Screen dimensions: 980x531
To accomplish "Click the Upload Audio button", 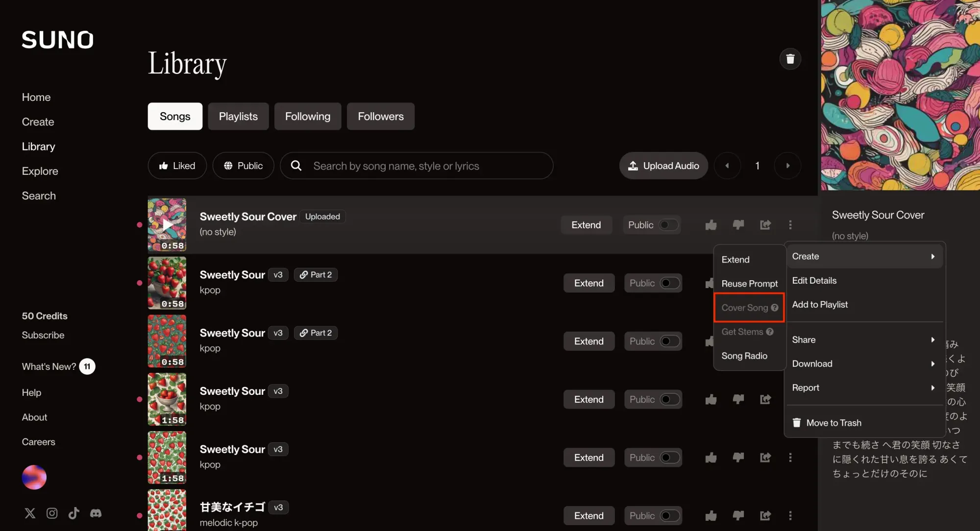I will pos(663,166).
